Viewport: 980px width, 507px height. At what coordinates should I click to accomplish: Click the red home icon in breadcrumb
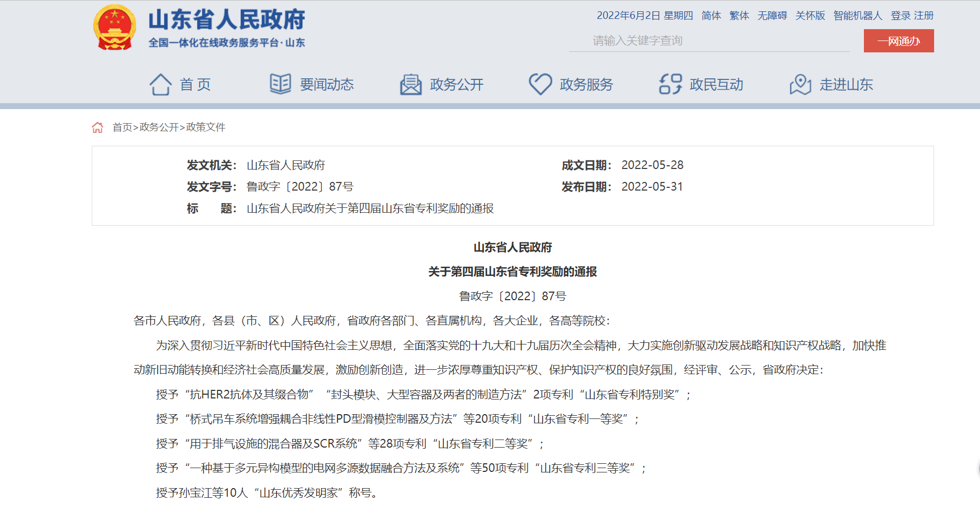(98, 127)
